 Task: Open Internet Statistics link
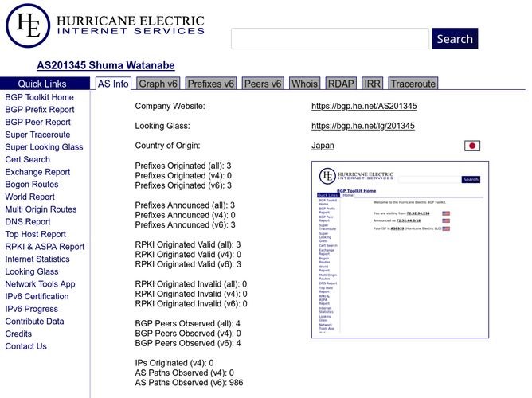[x=37, y=259]
